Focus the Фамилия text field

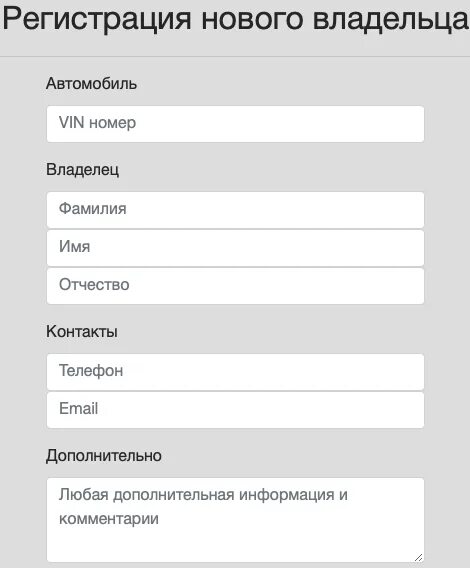[x=235, y=210]
